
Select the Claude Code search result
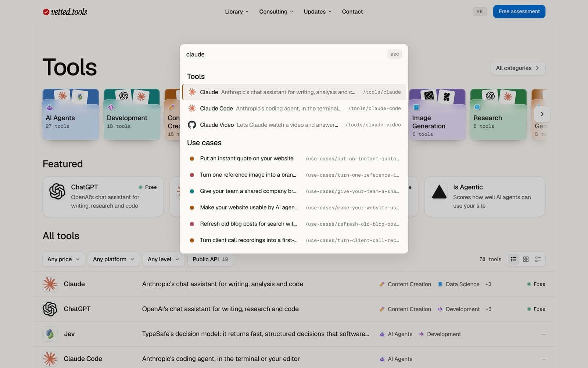click(294, 109)
